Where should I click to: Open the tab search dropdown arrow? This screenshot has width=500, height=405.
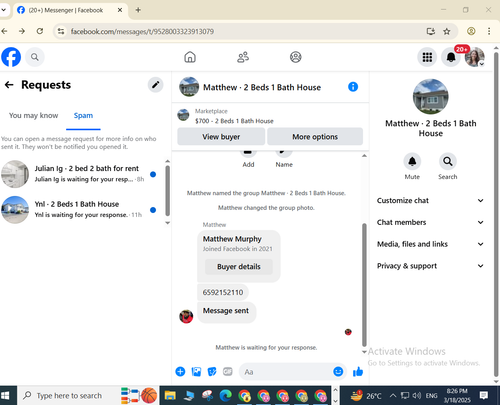3,10
